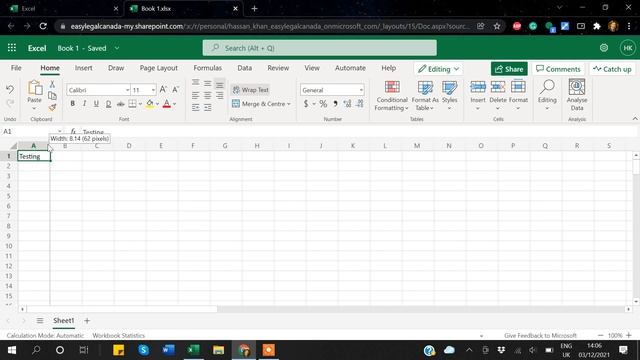Click the Search box in header
Screen dimensions: 640x360
pos(320,48)
